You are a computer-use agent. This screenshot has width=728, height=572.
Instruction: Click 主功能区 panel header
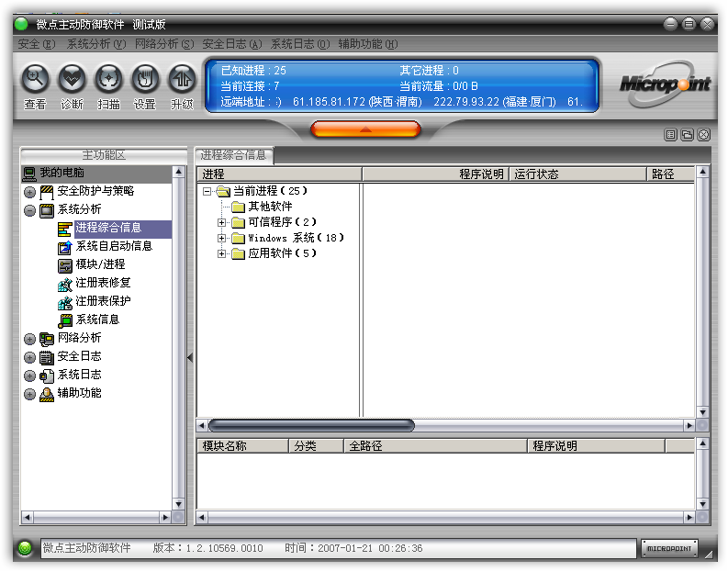pos(104,155)
